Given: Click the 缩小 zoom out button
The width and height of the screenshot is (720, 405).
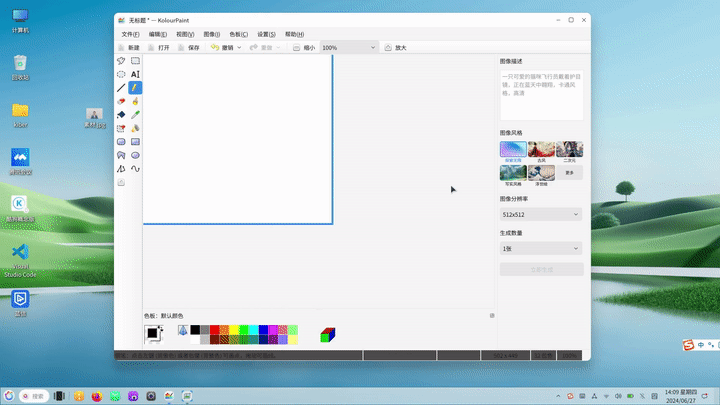Looking at the screenshot, I should (x=304, y=48).
